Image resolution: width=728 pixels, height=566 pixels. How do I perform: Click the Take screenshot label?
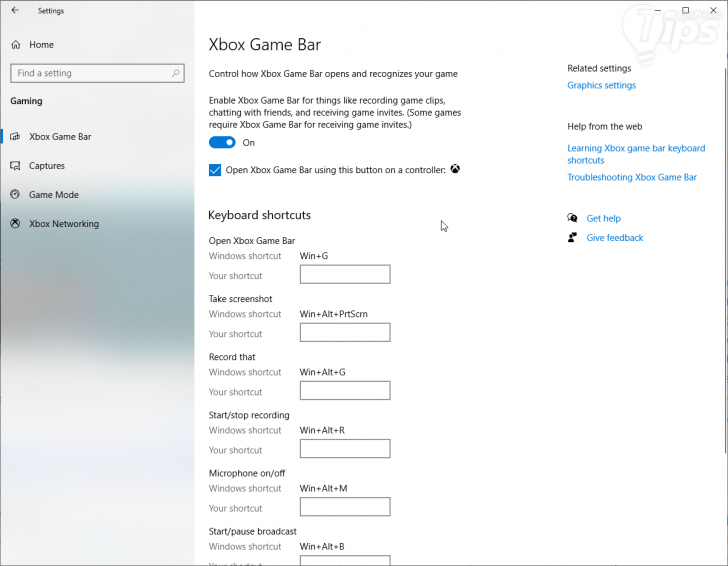click(x=240, y=299)
